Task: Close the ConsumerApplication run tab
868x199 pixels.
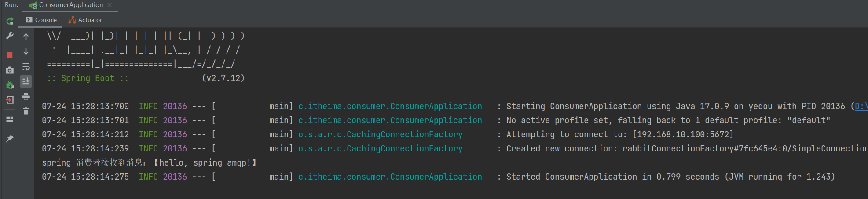Action: coord(110,5)
